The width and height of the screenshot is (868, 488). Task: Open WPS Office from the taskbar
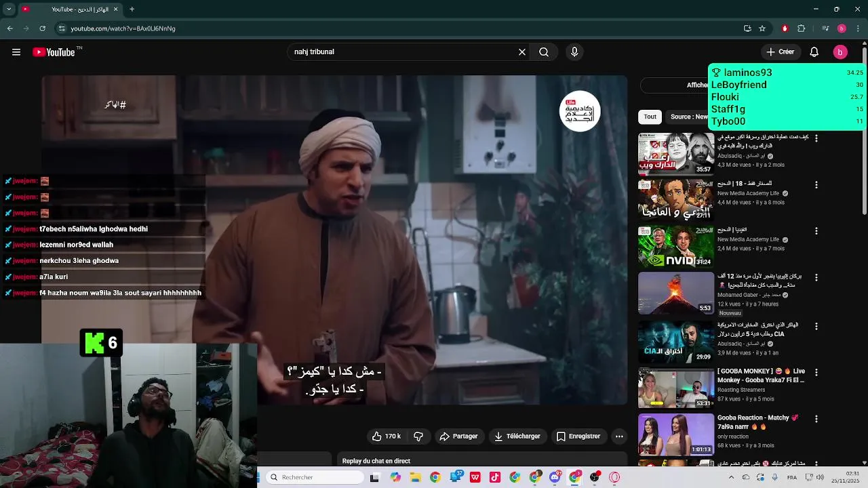point(475,477)
